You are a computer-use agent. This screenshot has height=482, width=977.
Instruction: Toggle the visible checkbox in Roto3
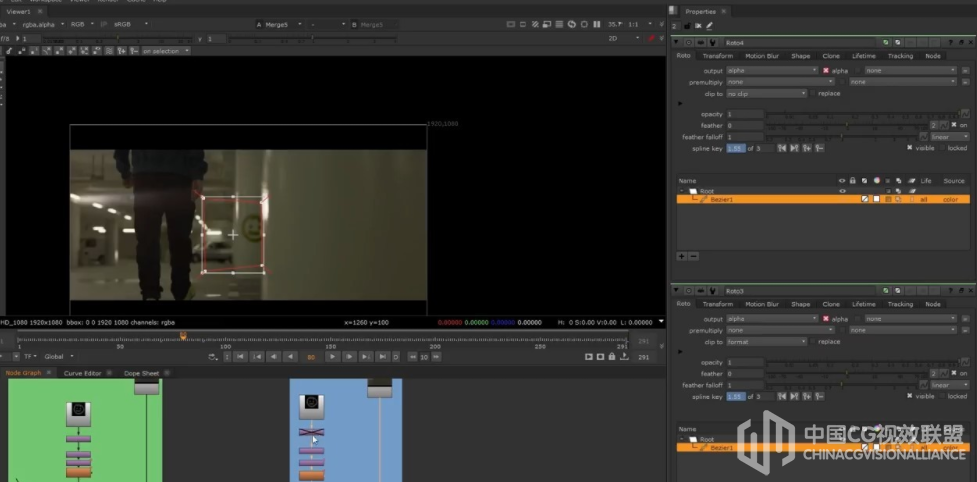click(910, 396)
